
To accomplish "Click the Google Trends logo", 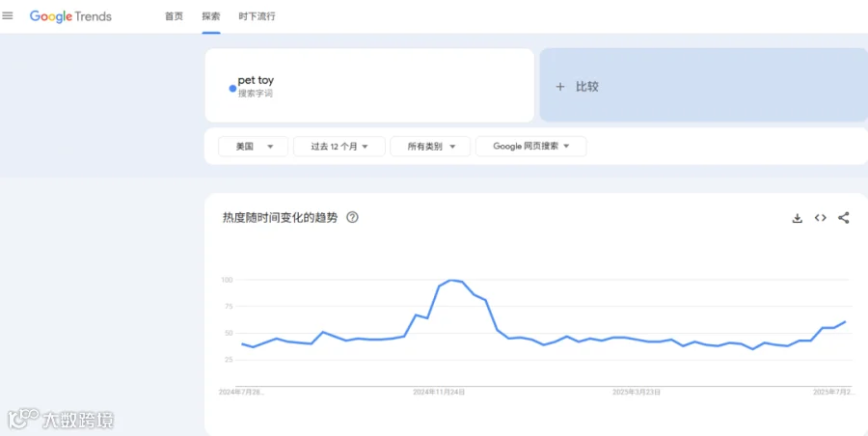I will pos(70,16).
